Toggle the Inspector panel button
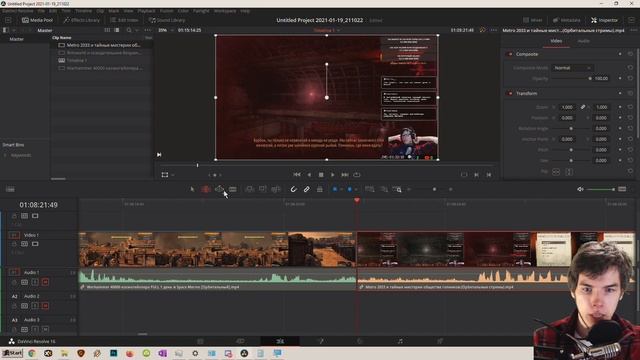 tap(604, 20)
